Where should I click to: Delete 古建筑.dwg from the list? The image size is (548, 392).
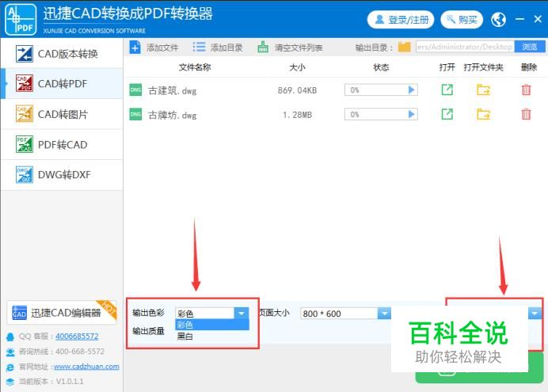pyautogui.click(x=526, y=90)
